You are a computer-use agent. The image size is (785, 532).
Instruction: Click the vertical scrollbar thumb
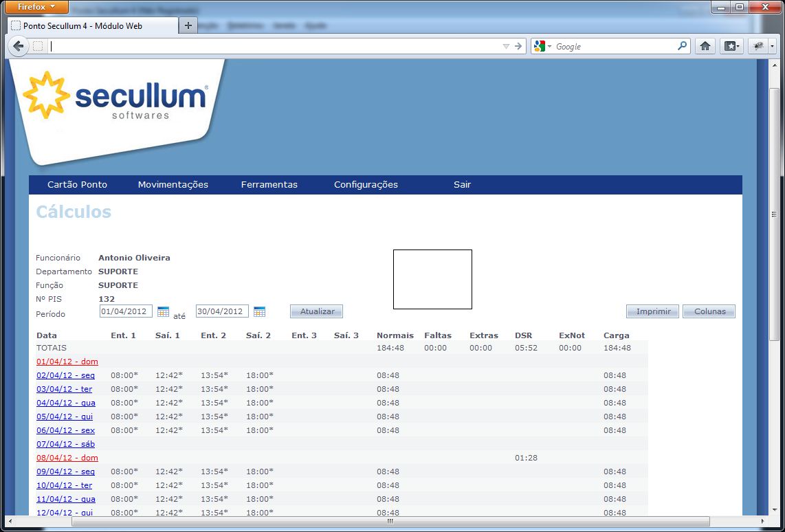pos(774,214)
